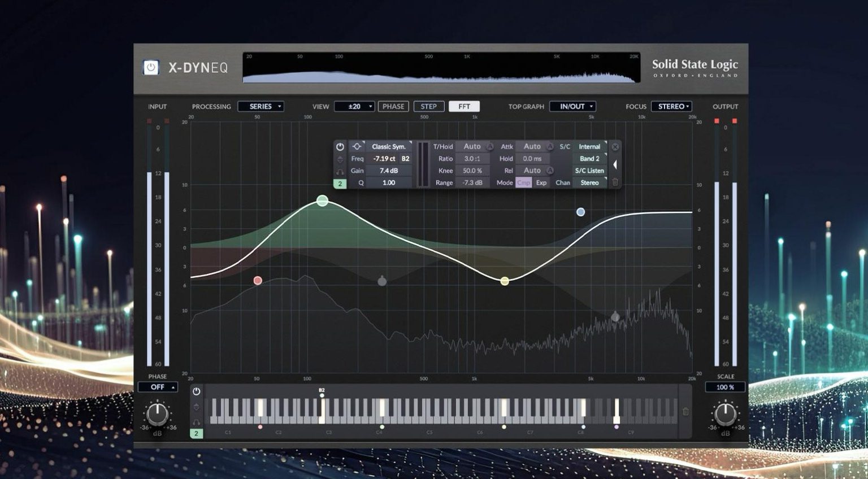Select the FFT display tab

click(465, 106)
